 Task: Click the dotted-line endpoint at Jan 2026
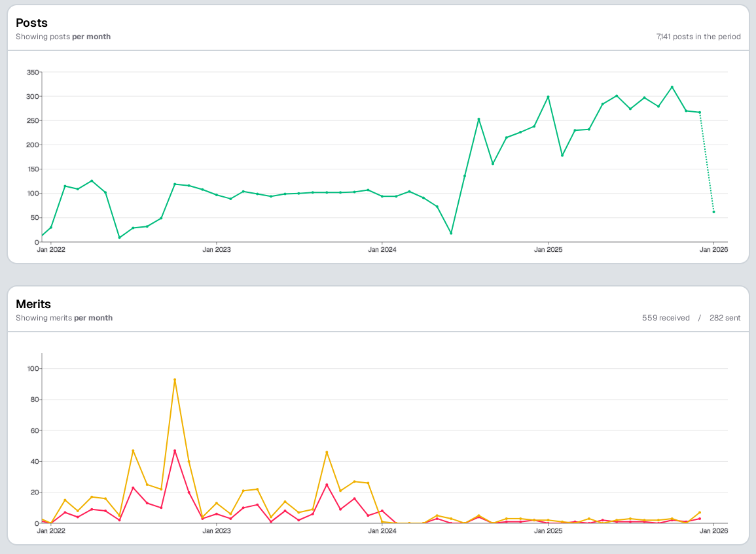tap(713, 212)
